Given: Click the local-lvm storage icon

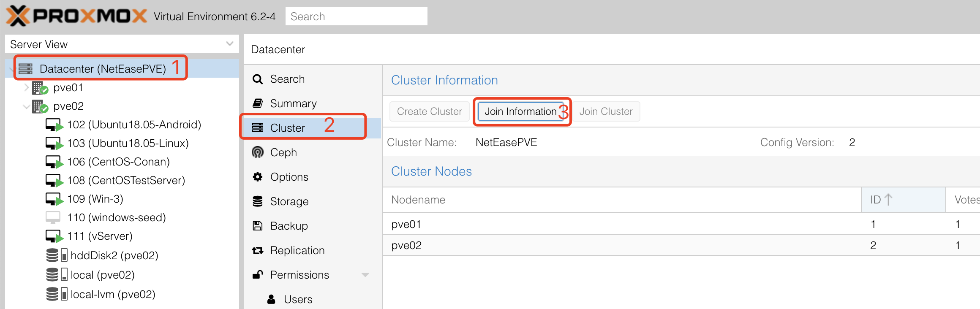Looking at the screenshot, I should click(x=57, y=294).
